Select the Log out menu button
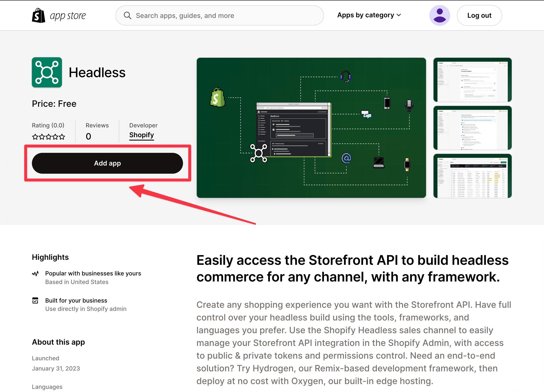The image size is (544, 392). [x=479, y=15]
